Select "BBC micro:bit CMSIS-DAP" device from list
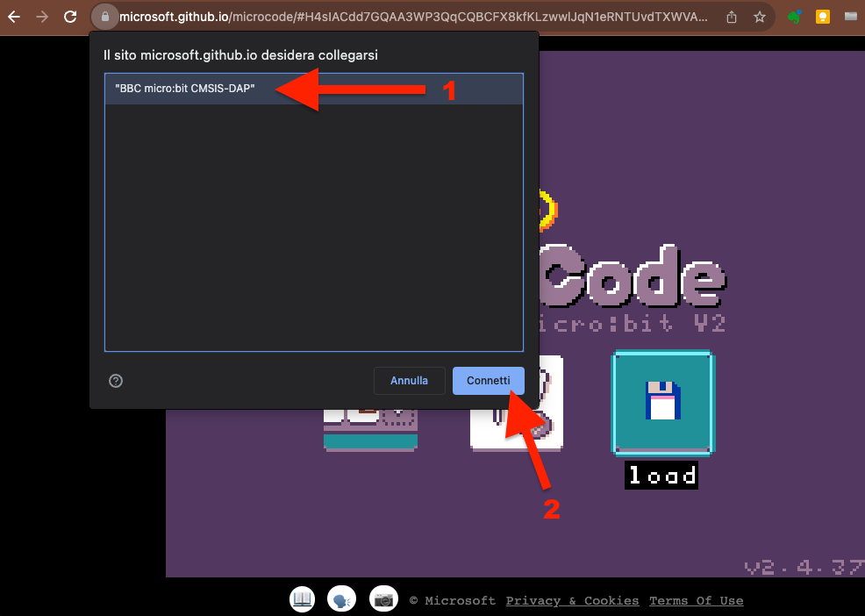This screenshot has height=616, width=865. coord(184,89)
